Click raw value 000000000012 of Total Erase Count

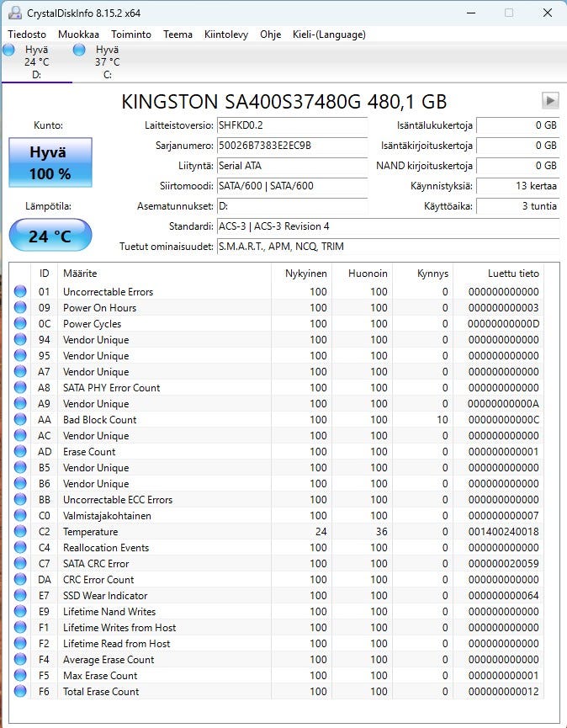click(503, 692)
